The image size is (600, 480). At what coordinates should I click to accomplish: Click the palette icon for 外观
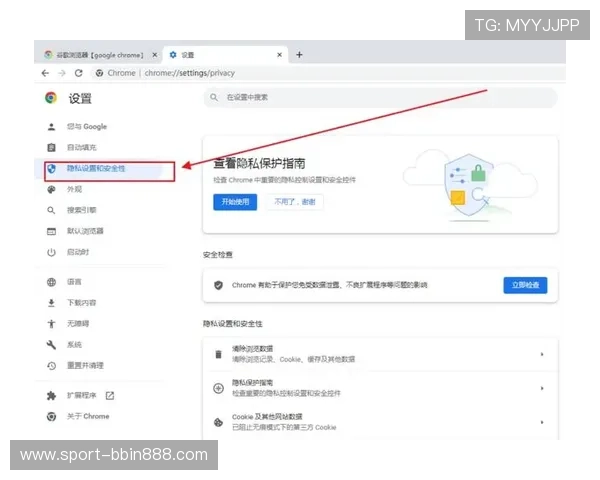[x=51, y=189]
